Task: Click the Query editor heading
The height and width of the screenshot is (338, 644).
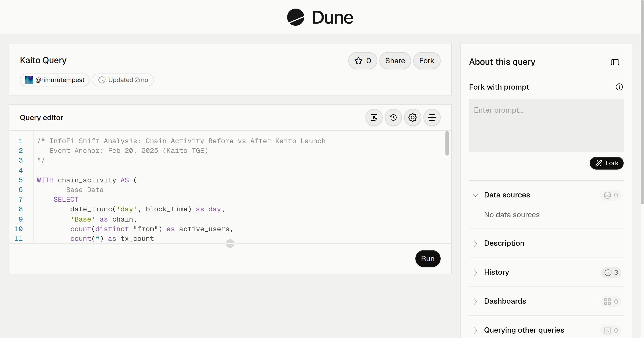Action: point(42,117)
